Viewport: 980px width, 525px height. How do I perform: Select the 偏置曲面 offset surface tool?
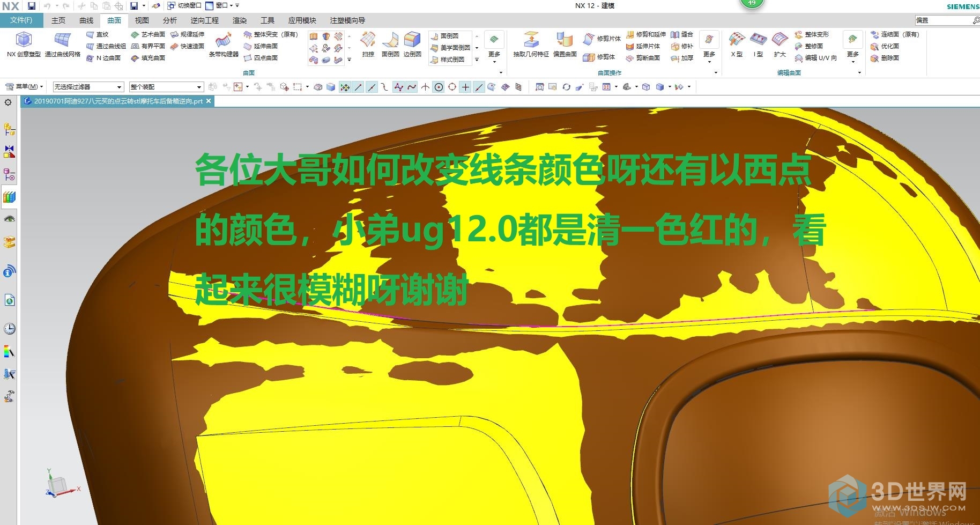(565, 45)
